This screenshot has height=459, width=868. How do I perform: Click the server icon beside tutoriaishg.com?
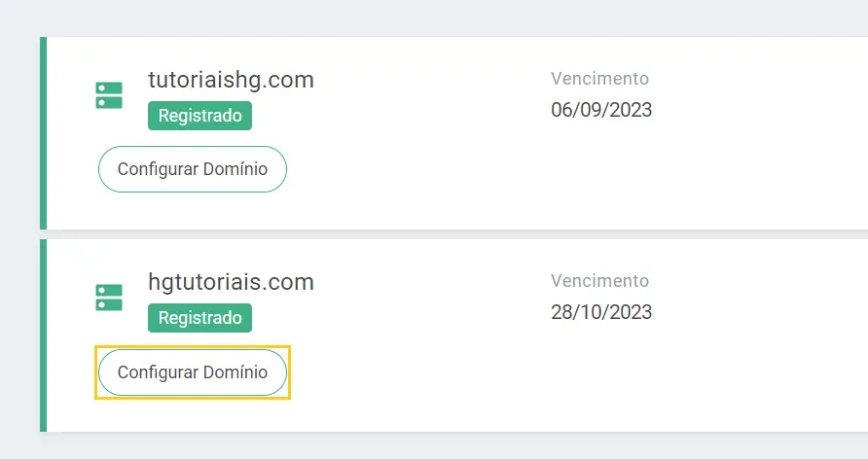click(109, 95)
